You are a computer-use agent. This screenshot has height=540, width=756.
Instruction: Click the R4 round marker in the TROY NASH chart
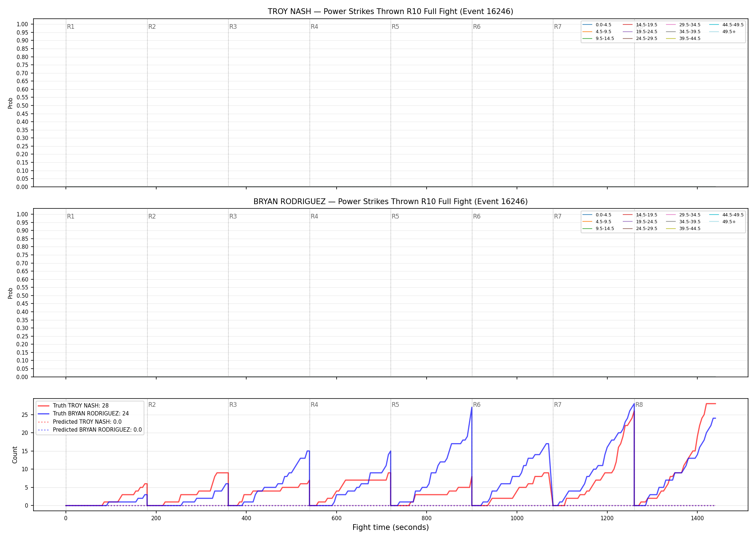click(314, 27)
